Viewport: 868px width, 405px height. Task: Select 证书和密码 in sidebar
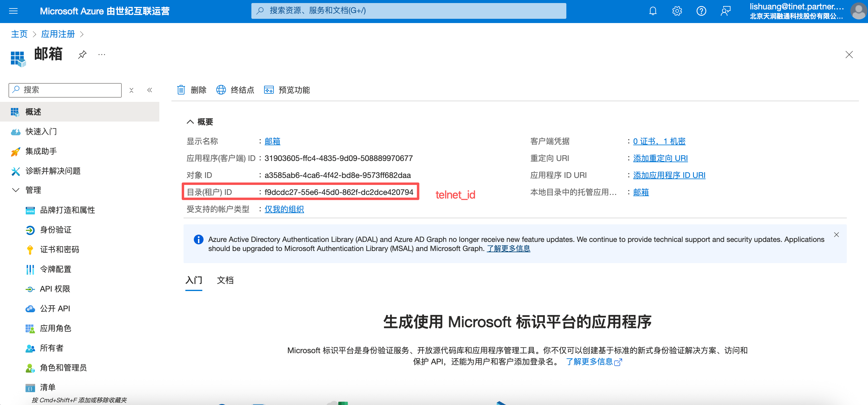pyautogui.click(x=59, y=249)
